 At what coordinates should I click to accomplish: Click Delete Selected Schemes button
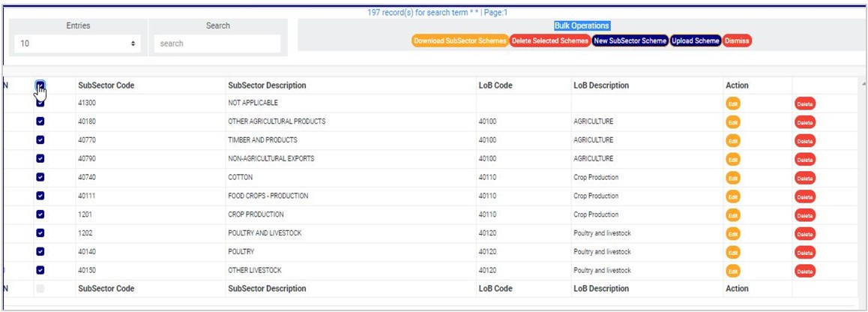pyautogui.click(x=550, y=40)
